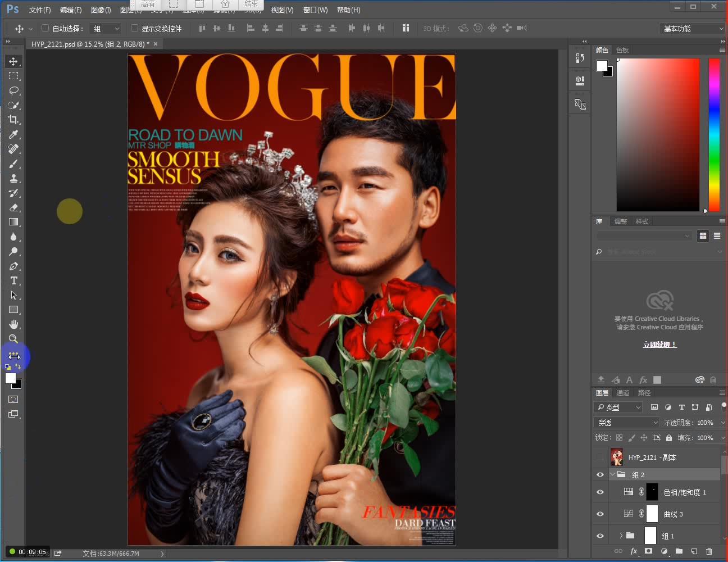Select the Move tool in the toolbox
728x562 pixels.
pyautogui.click(x=13, y=61)
